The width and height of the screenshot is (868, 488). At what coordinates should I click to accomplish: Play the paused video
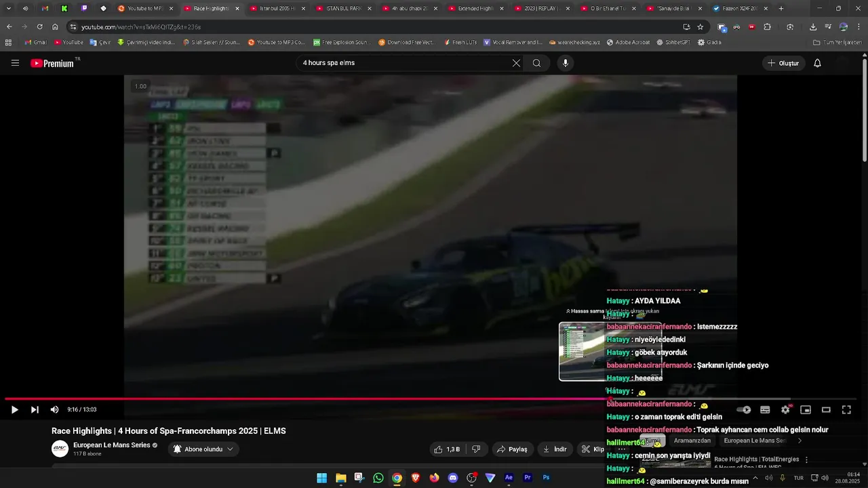pyautogui.click(x=14, y=409)
